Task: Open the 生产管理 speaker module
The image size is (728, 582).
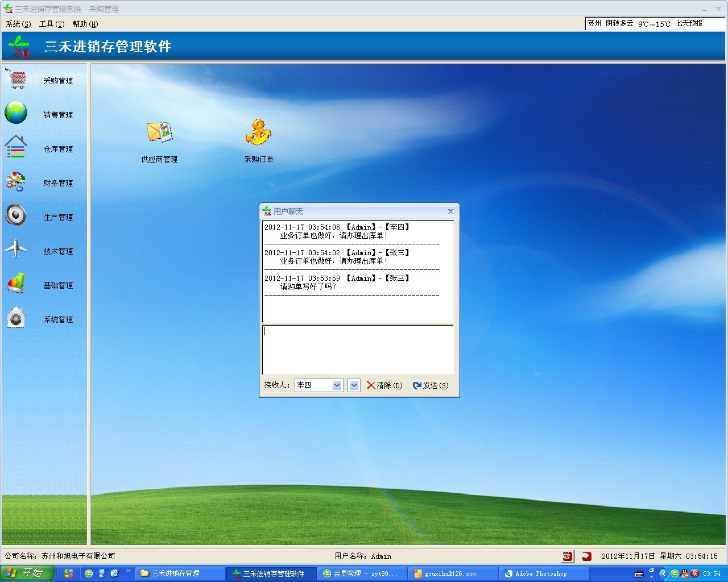Action: 40,217
